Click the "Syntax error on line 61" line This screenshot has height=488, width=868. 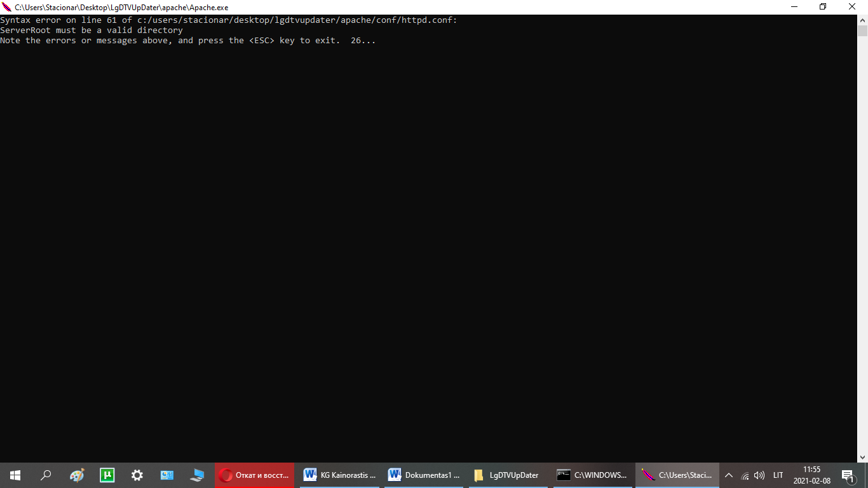(x=229, y=20)
